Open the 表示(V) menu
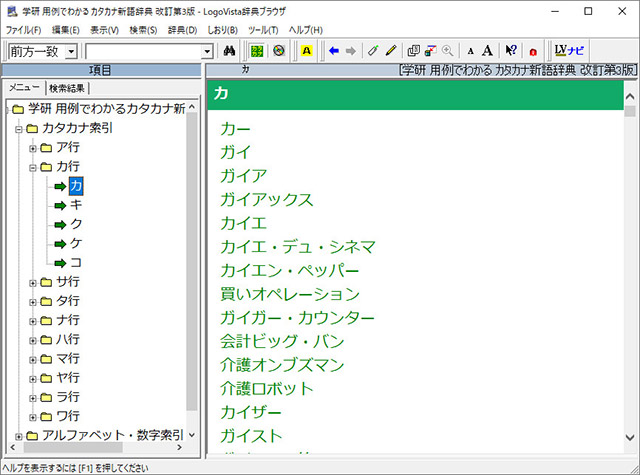 point(104,30)
